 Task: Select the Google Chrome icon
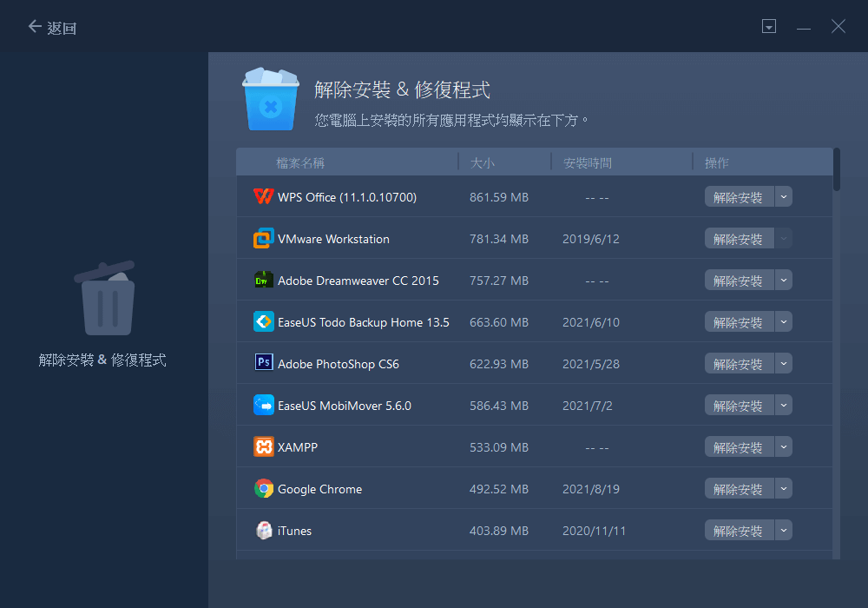pyautogui.click(x=263, y=489)
